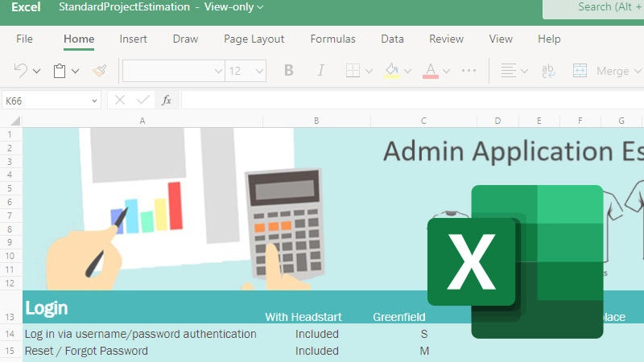This screenshot has width=644, height=362.
Task: Switch to the Data tab
Action: 392,39
